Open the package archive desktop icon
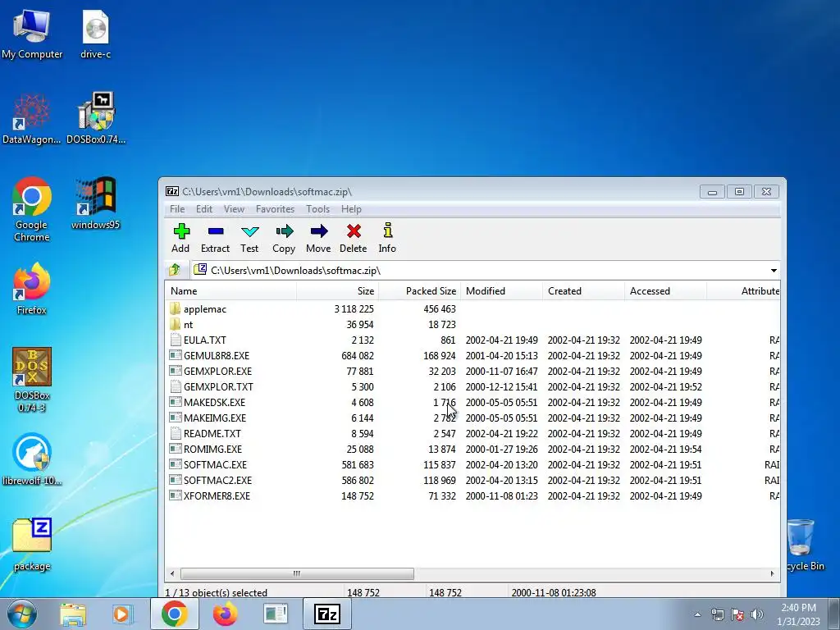This screenshot has height=630, width=840. [32, 545]
